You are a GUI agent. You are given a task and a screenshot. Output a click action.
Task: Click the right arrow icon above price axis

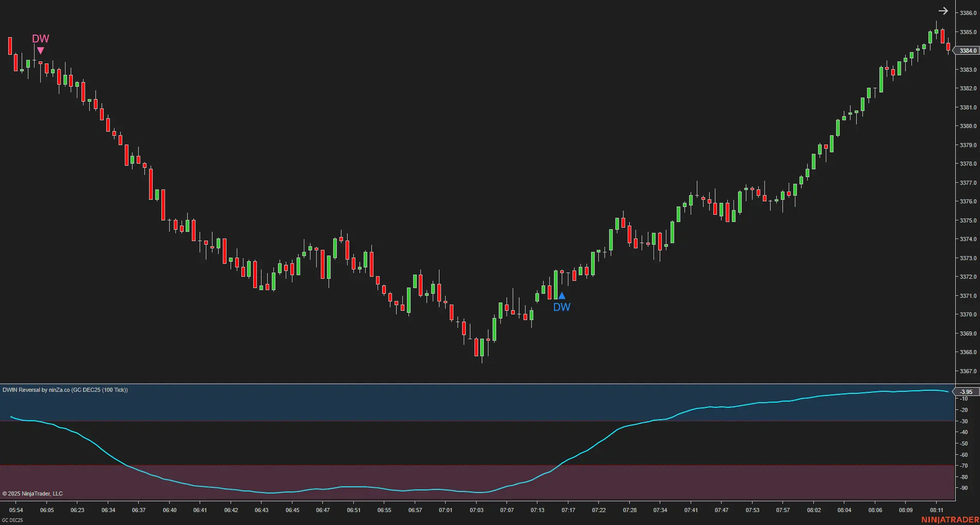pyautogui.click(x=943, y=11)
